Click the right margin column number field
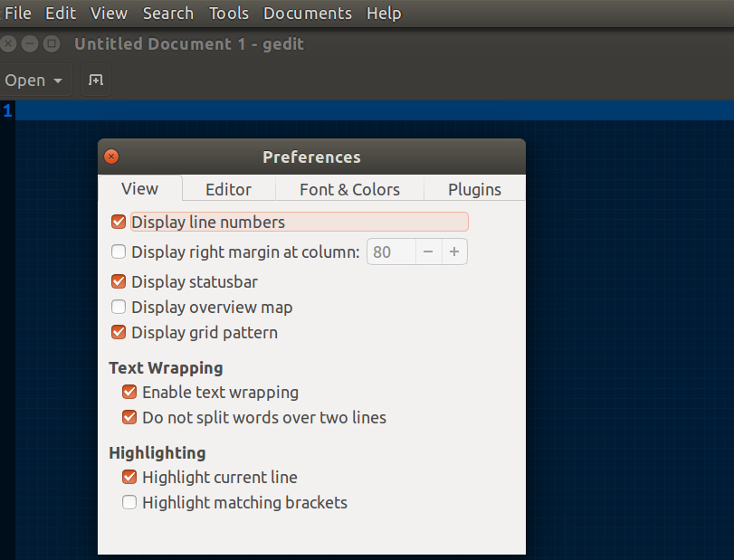Viewport: 734px width, 560px height. click(x=391, y=252)
